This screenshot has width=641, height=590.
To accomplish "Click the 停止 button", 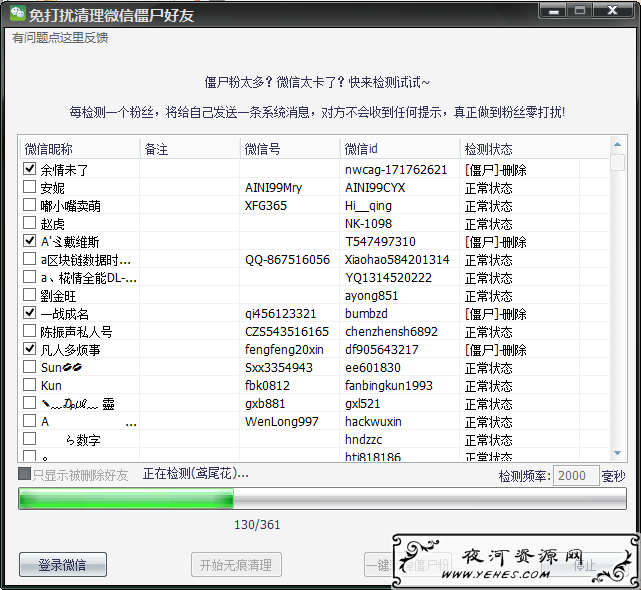I will pyautogui.click(x=584, y=565).
